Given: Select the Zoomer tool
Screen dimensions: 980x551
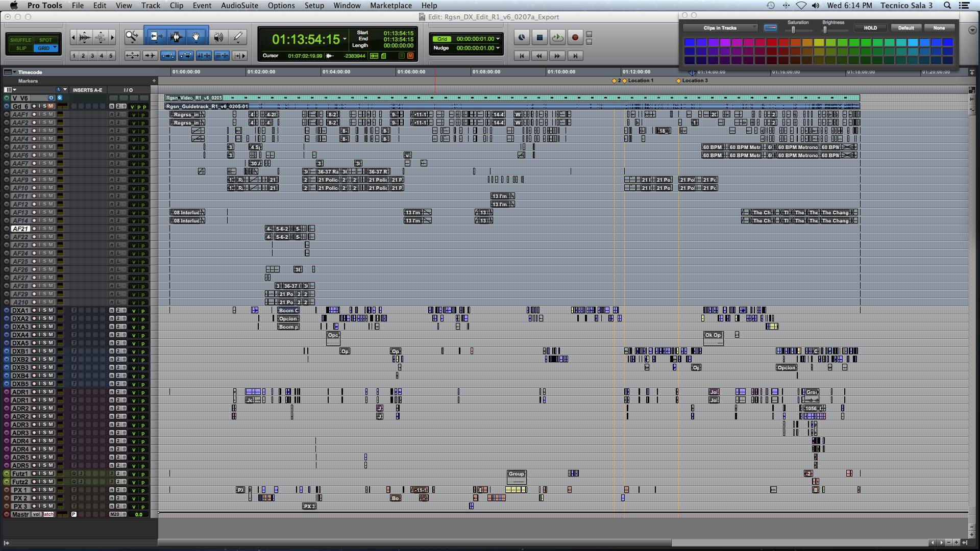Looking at the screenshot, I should tap(132, 36).
